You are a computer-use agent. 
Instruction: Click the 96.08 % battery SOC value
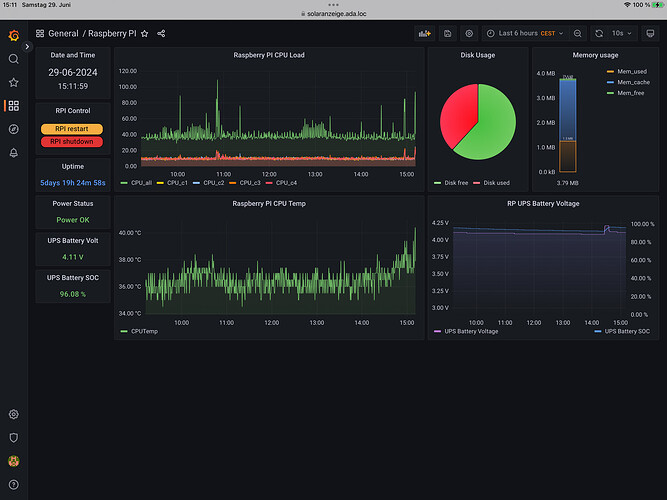73,294
